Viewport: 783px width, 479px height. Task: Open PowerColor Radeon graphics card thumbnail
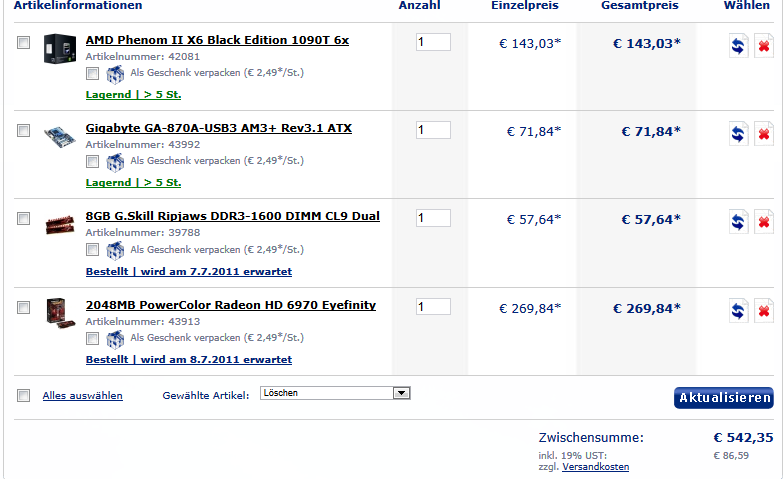60,313
